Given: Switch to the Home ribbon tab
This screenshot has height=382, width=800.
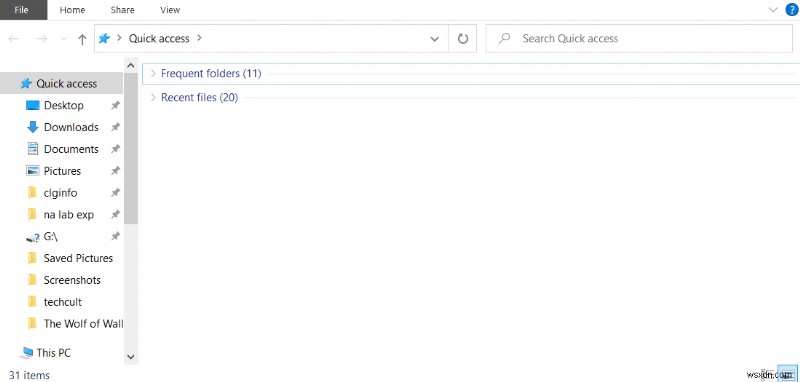Looking at the screenshot, I should 72,10.
